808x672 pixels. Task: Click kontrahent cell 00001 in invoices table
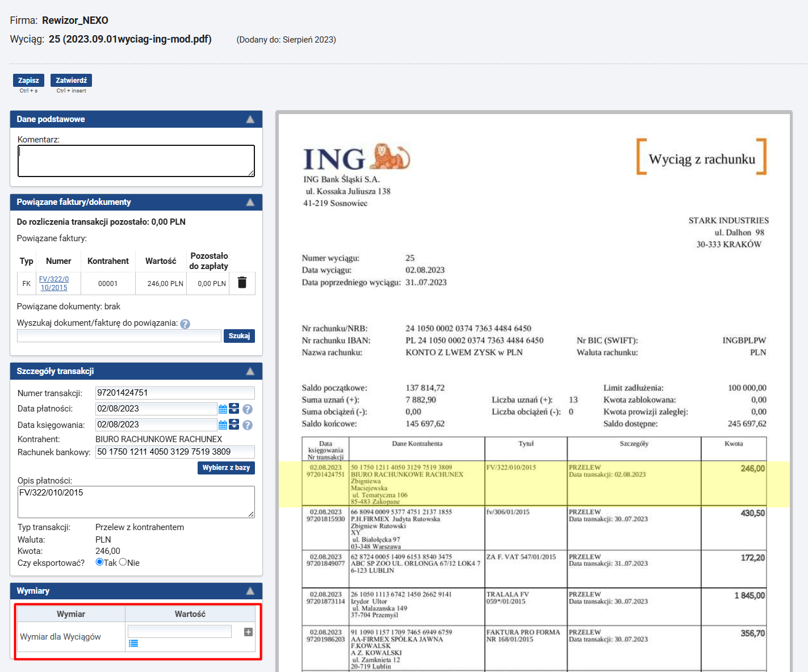[x=108, y=283]
